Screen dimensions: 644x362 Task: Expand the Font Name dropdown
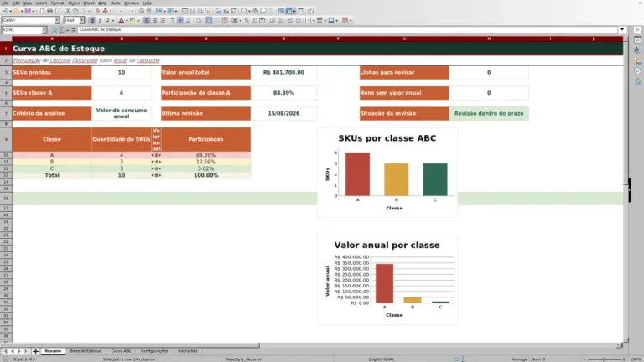click(57, 20)
